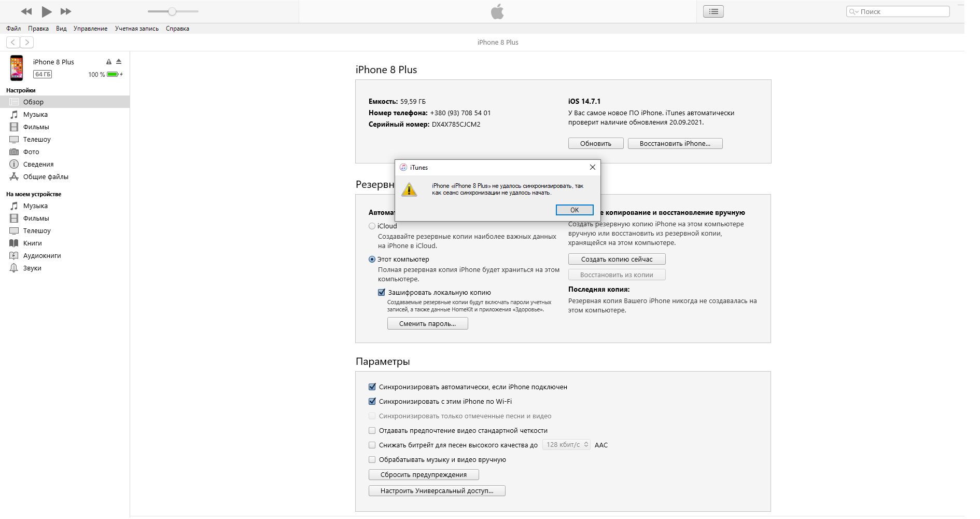Select Обзор in Настройки sidebar
Image resolution: width=980 pixels, height=519 pixels.
(65, 102)
